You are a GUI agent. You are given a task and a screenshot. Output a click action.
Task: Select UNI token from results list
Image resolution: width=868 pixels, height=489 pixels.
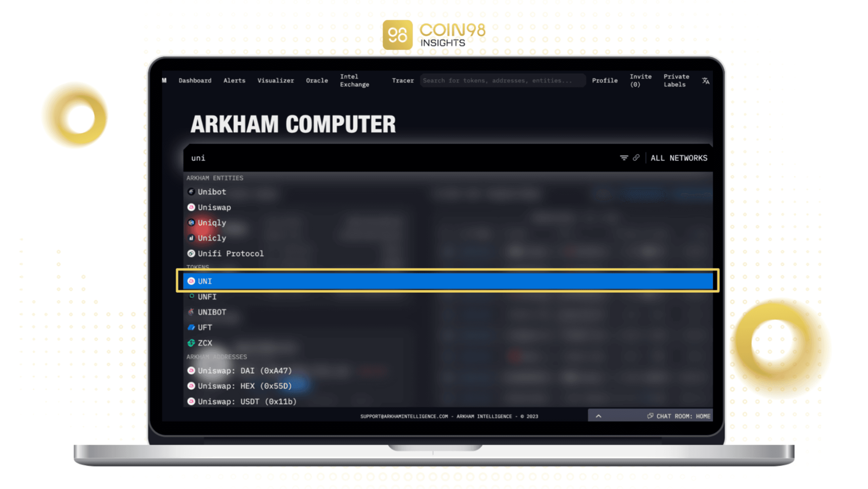(x=448, y=281)
